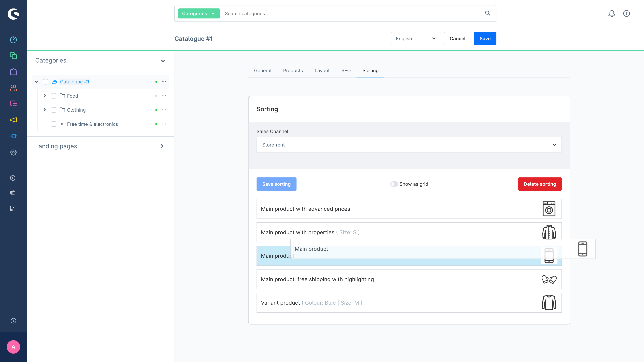Image resolution: width=644 pixels, height=362 pixels.
Task: Click the Delete sorting button
Action: click(539, 184)
